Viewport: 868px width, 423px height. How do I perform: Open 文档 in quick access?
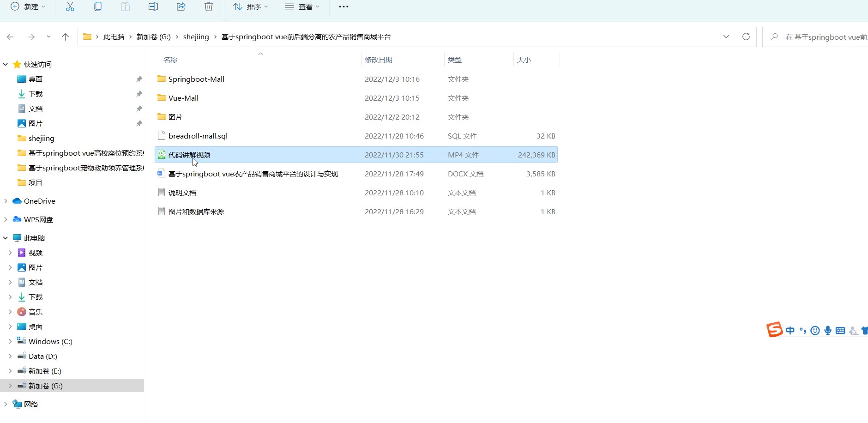[x=36, y=109]
